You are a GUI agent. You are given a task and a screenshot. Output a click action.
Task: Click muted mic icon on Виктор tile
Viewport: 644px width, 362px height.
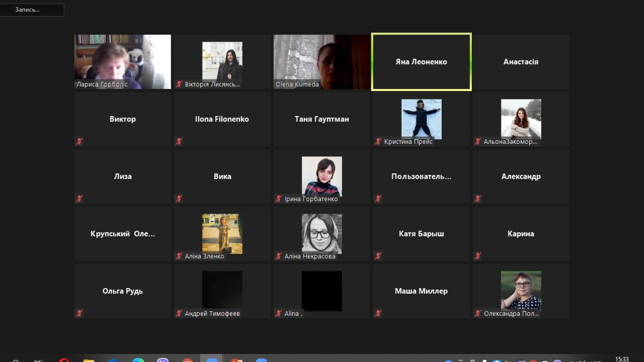79,141
